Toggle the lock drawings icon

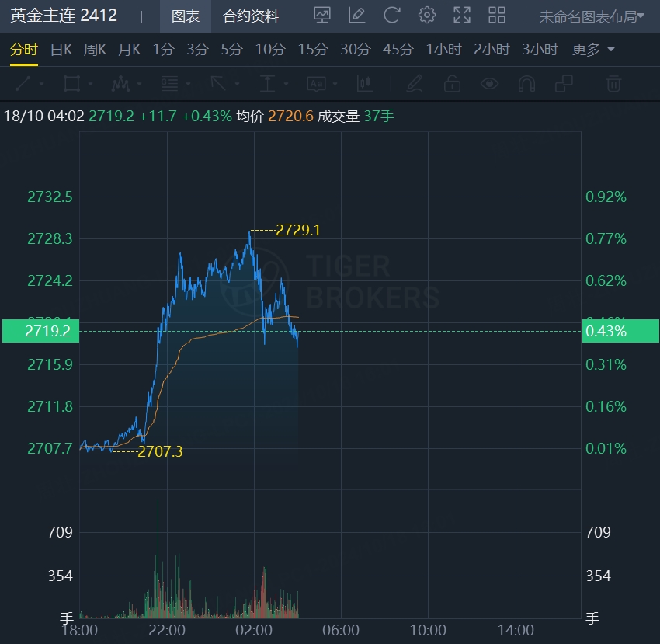[x=452, y=84]
